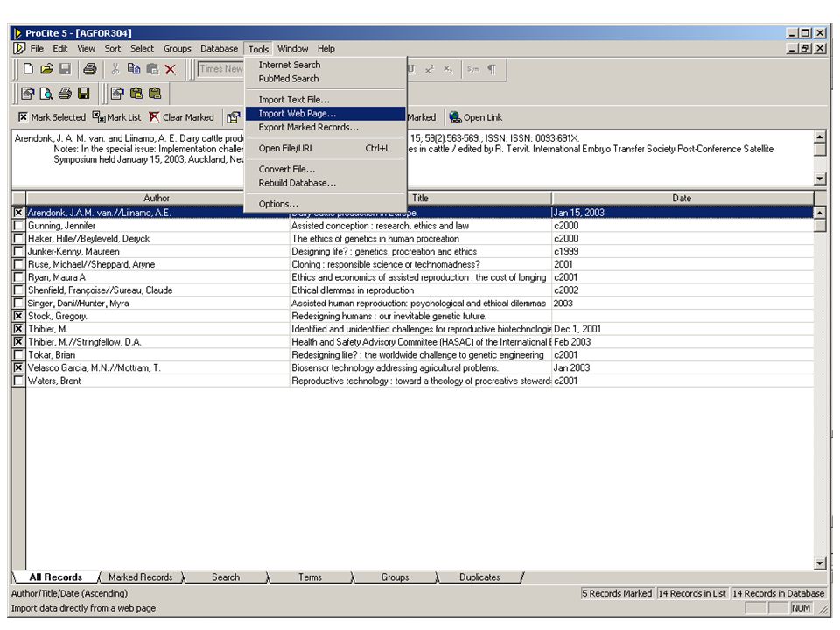Click the reference list properties icon beside the two clipboards
This screenshot has width=840, height=630.
117,94
